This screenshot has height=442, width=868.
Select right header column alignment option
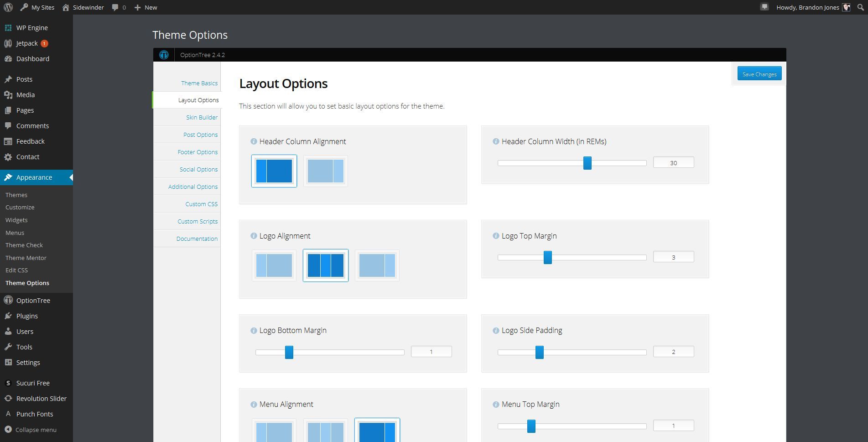[325, 171]
